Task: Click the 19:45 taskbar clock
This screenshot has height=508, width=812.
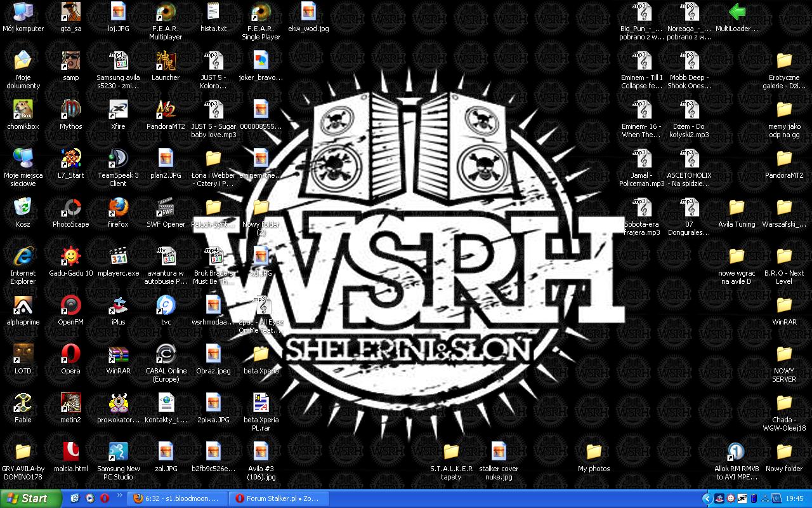Action: 794,498
